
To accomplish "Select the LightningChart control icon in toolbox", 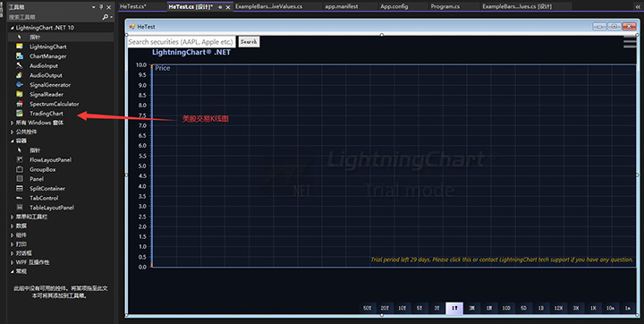I will click(20, 47).
